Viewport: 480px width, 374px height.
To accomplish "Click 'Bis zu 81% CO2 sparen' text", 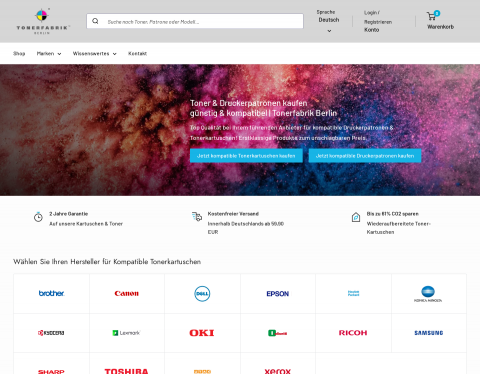I will point(393,214).
